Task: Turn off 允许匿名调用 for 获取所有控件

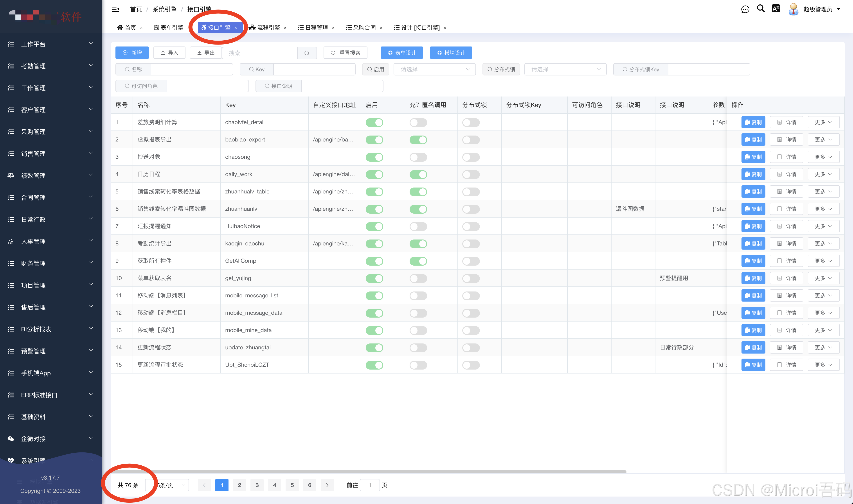Action: pyautogui.click(x=418, y=261)
